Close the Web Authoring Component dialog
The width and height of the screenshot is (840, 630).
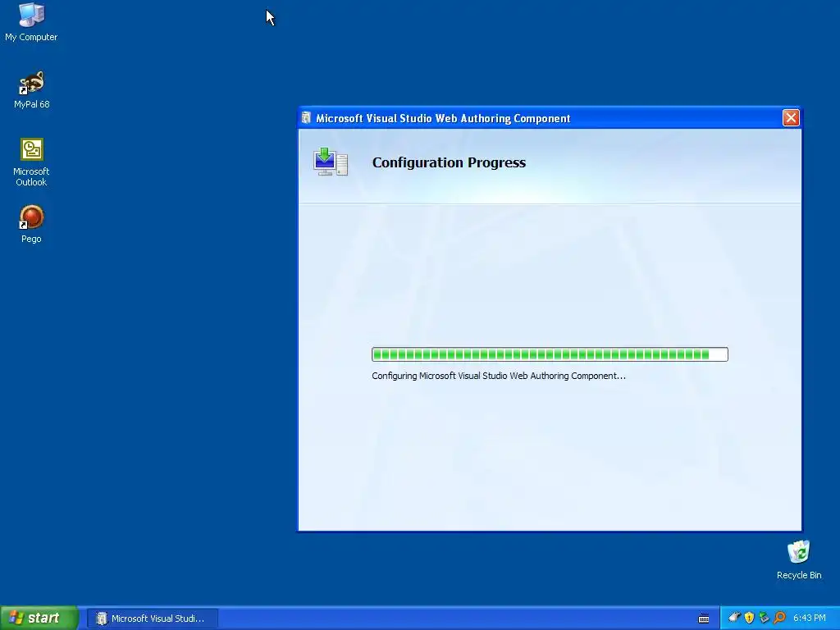[x=791, y=118]
